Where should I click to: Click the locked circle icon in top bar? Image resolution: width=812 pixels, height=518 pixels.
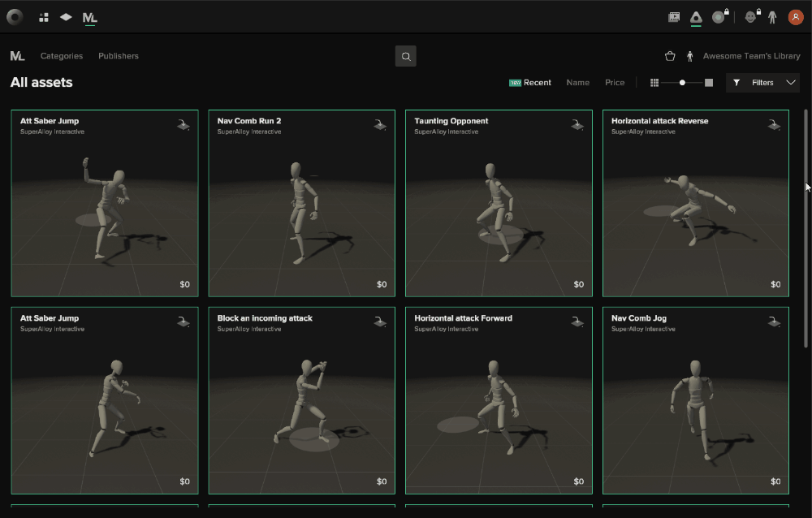[719, 16]
